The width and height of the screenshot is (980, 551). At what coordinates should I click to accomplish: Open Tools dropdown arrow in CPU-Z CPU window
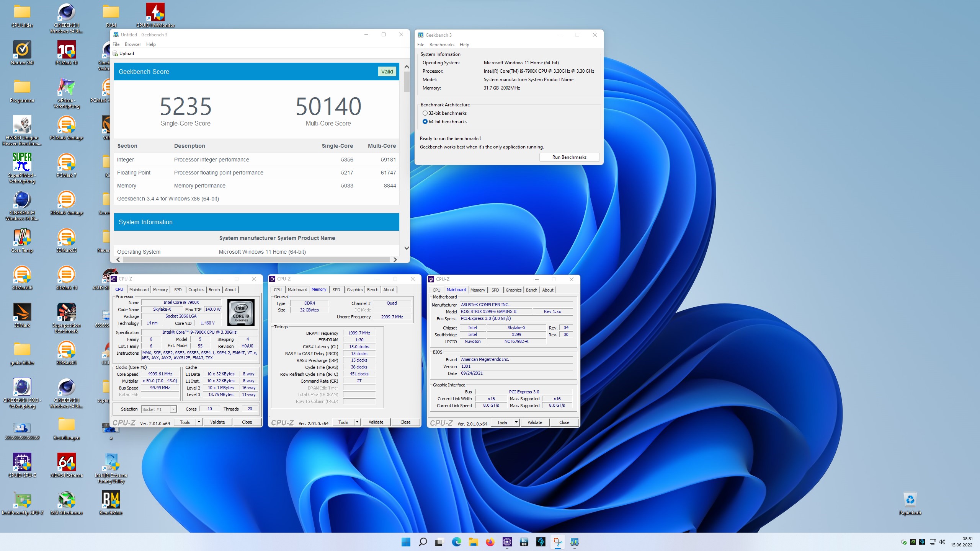point(199,422)
